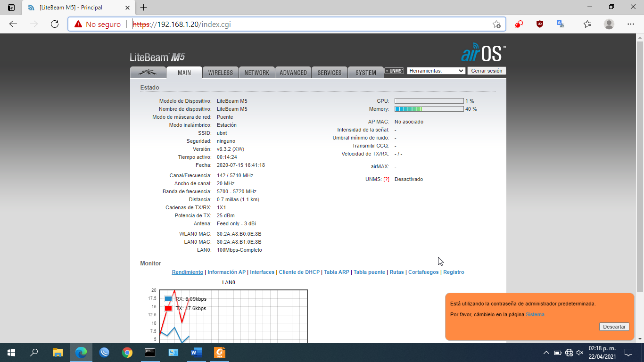Open the Edge settings ellipsis menu
Viewport: 644px width, 362px height.
click(631, 24)
